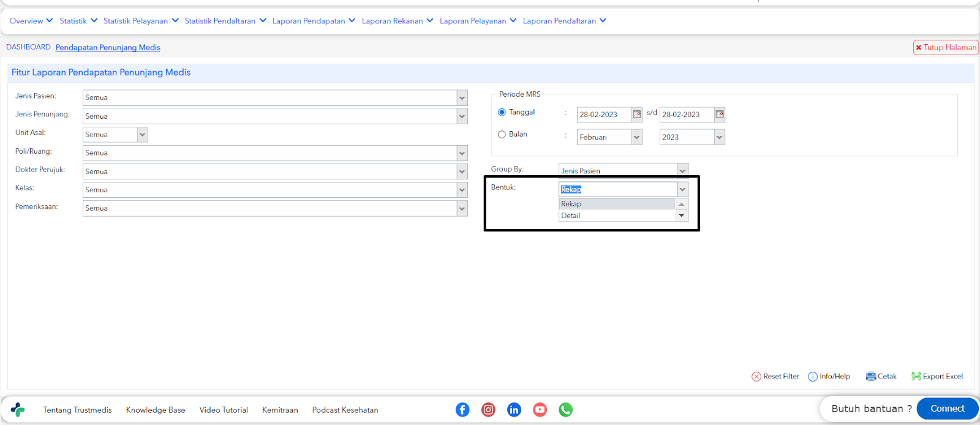980x425 pixels.
Task: Open WhatsApp phone icon in footer
Action: pyautogui.click(x=565, y=410)
